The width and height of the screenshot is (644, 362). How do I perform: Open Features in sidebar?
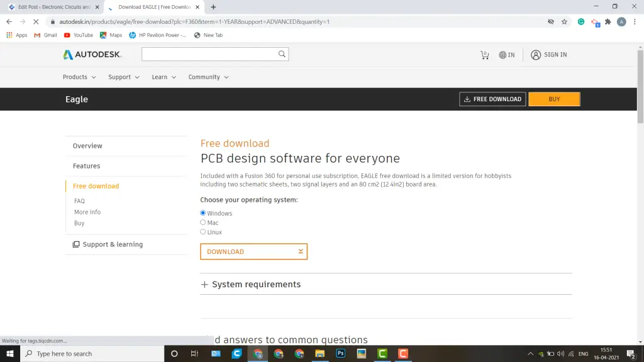click(86, 166)
